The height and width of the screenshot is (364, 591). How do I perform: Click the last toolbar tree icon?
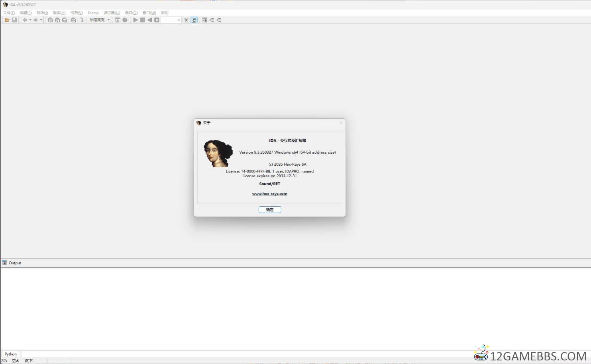219,20
